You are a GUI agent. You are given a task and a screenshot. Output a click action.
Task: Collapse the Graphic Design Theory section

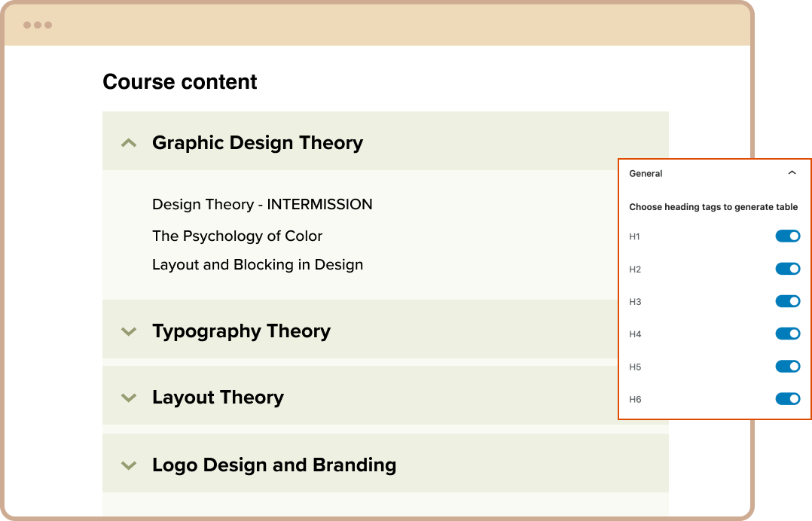coord(258,142)
